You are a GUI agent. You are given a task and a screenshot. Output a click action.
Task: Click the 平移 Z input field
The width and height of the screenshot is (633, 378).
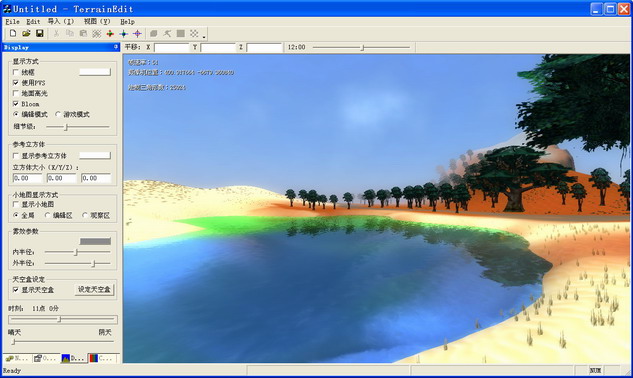coord(264,48)
